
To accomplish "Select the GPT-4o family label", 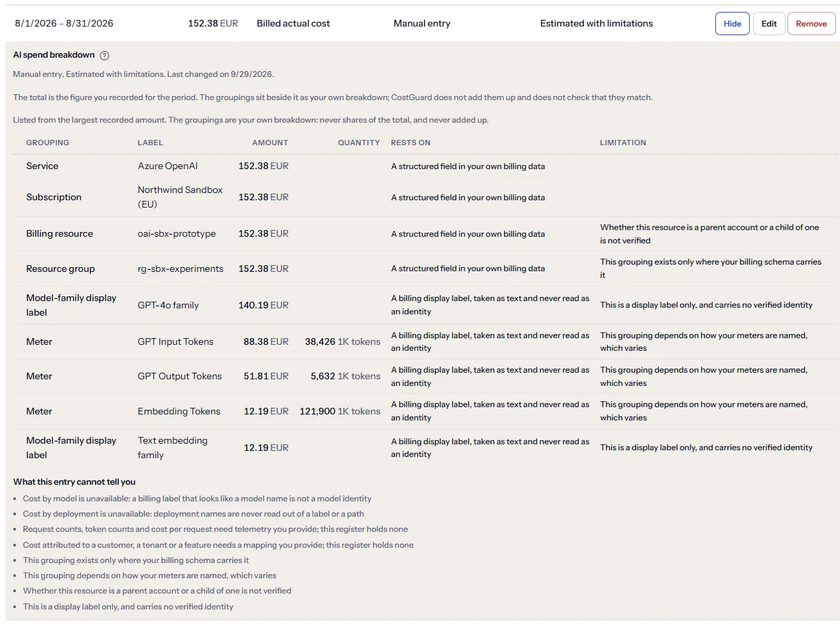I will point(169,305).
